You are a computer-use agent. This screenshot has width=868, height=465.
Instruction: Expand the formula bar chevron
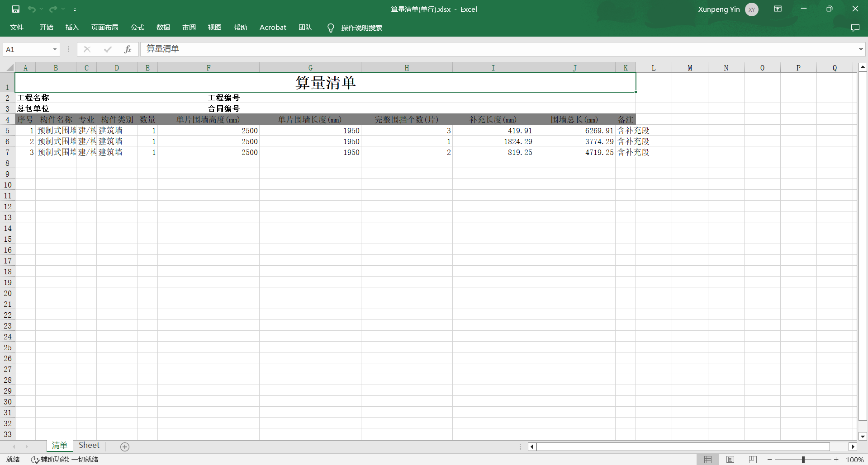(x=860, y=49)
